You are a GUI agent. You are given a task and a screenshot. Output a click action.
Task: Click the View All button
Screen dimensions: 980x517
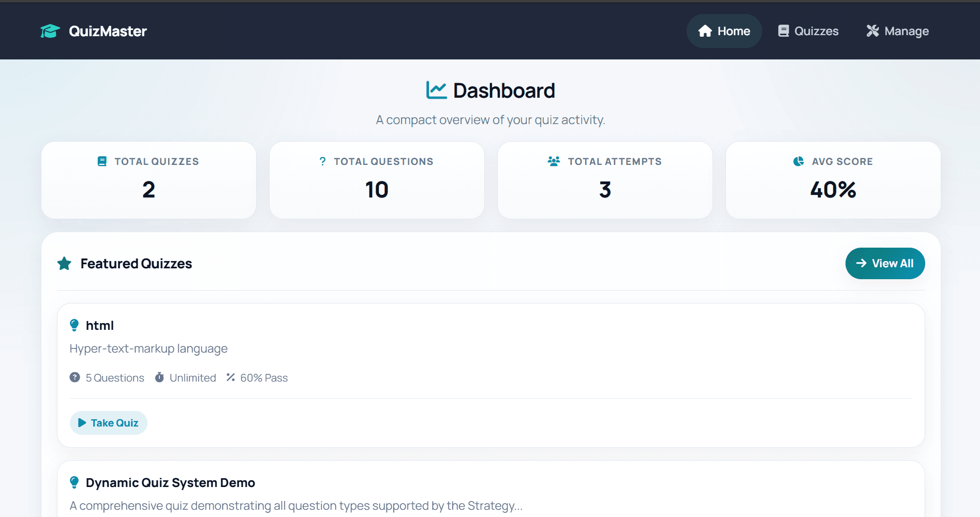pos(885,263)
